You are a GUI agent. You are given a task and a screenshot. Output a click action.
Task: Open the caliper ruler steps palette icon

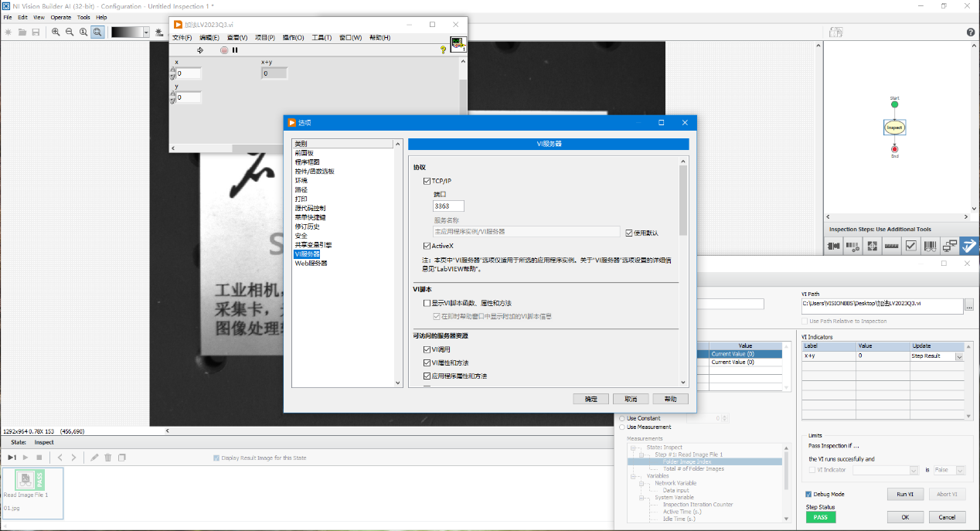click(892, 247)
